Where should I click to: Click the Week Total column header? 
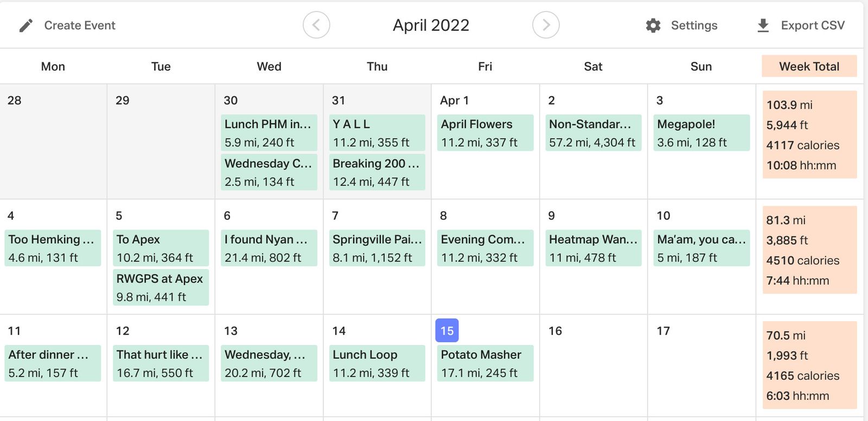809,66
